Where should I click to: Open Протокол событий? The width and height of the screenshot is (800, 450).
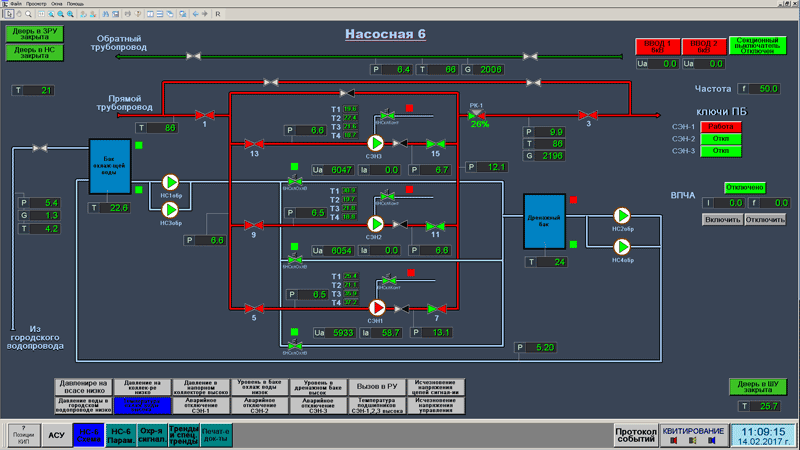(x=636, y=435)
